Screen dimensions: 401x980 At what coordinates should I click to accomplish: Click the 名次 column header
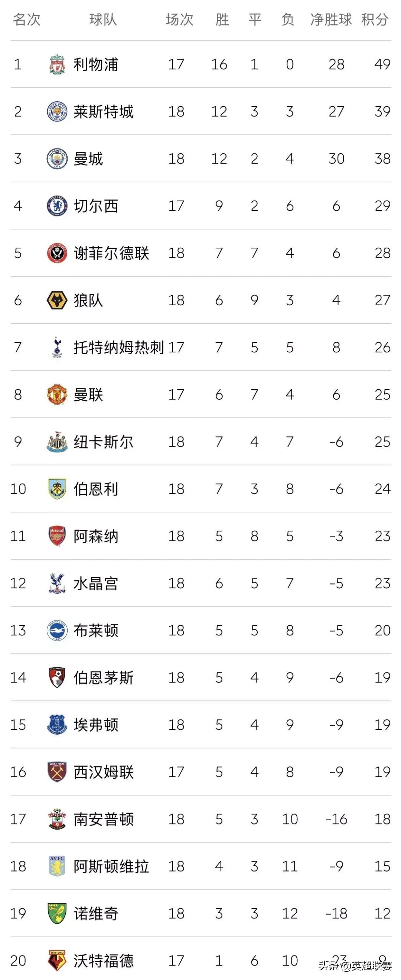pyautogui.click(x=27, y=19)
